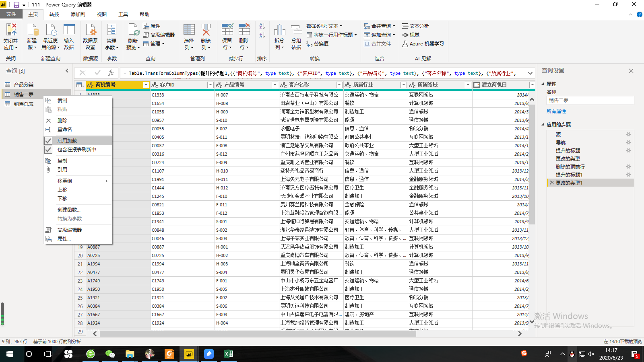Open 移至组 submenu in context menu
Screen dimensions: 644x362
click(x=78, y=181)
